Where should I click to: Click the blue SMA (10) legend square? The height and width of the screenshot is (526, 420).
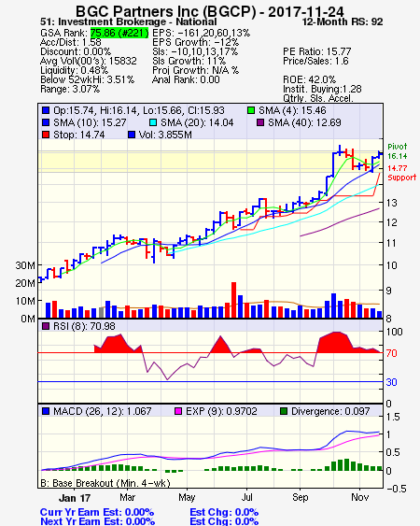pos(46,122)
